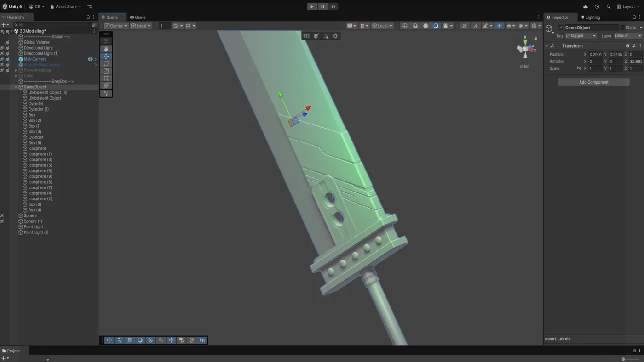Open Hierarchy search-by-type icon
The image size is (644, 362).
[x=94, y=25]
